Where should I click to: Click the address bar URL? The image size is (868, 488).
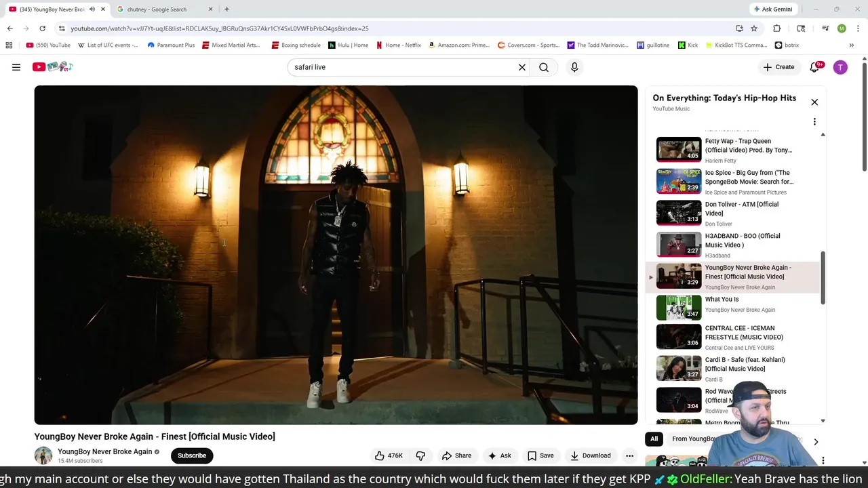coord(220,28)
